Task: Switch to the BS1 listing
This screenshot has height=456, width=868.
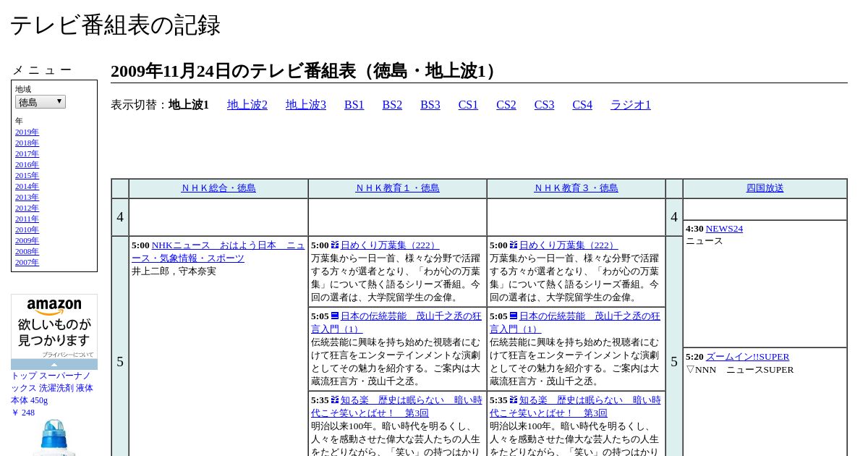Action: click(354, 105)
